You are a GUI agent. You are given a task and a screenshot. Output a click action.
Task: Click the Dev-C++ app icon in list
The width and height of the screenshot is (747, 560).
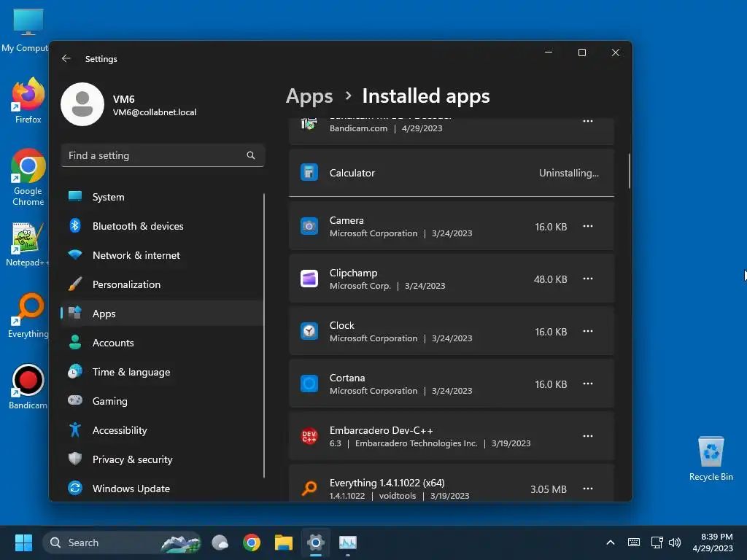tap(309, 436)
